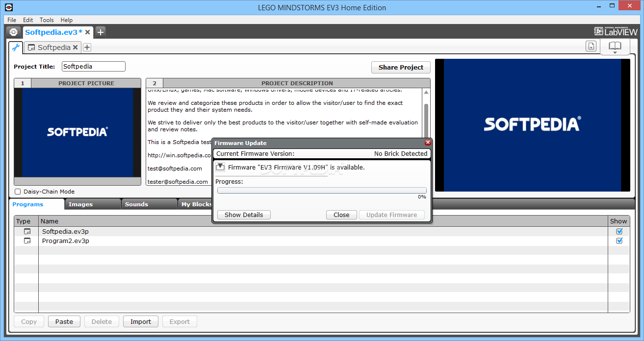The width and height of the screenshot is (644, 341).
Task: Click the Update Firmware button
Action: [x=391, y=215]
